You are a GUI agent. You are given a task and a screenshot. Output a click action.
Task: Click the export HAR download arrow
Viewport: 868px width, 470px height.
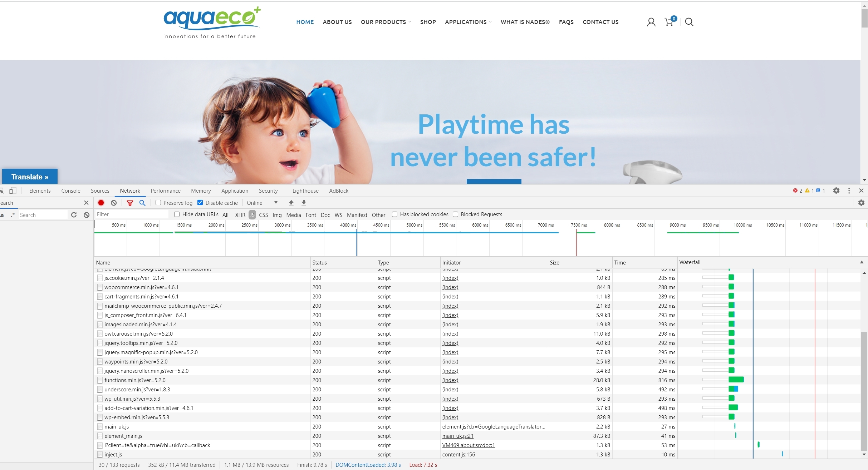(x=304, y=203)
